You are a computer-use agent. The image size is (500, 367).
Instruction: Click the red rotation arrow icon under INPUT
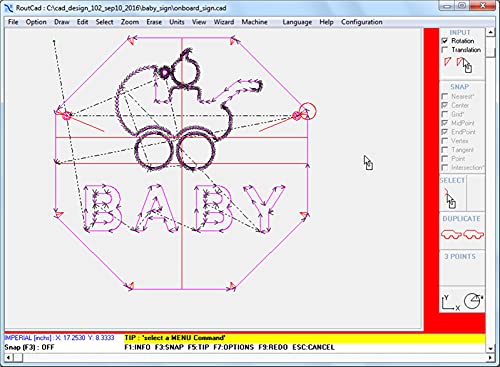pos(447,62)
